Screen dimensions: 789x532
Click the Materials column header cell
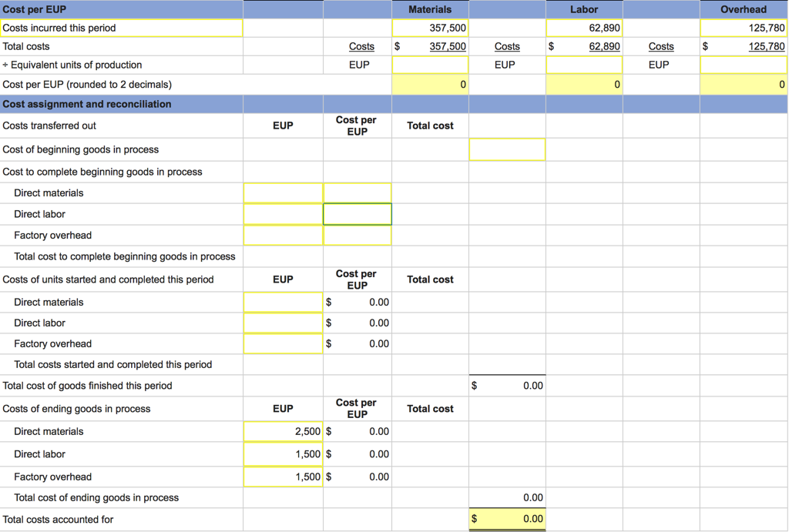coord(430,8)
